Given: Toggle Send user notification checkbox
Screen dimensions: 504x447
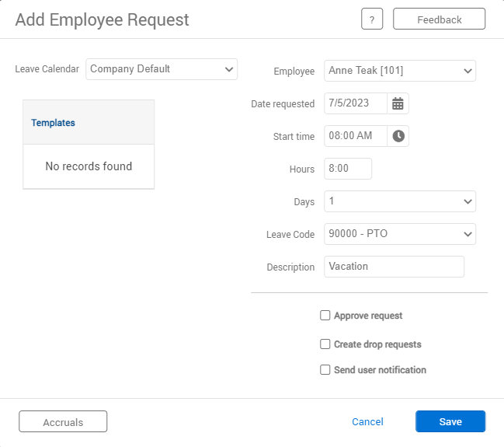Looking at the screenshot, I should pos(325,370).
